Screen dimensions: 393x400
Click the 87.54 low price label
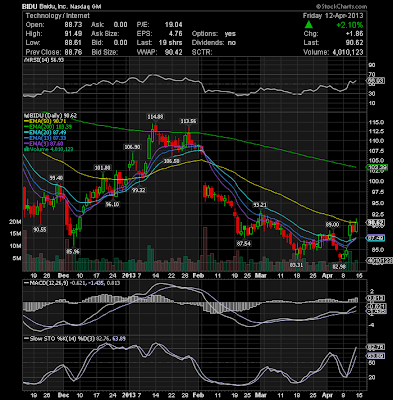(x=244, y=244)
